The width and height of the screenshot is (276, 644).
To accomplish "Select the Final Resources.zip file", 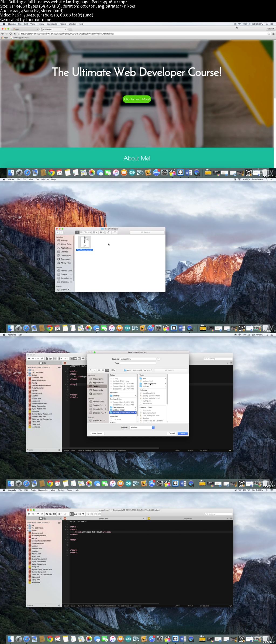I will (85, 243).
